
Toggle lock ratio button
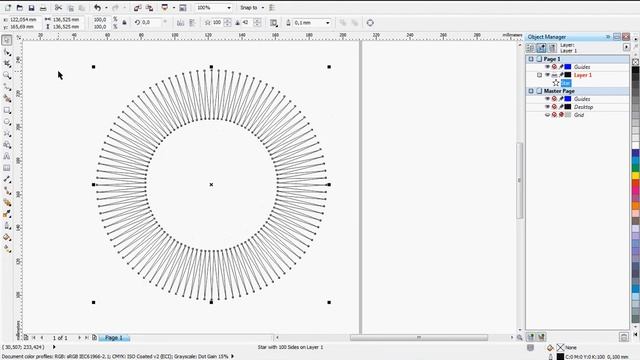pos(124,23)
